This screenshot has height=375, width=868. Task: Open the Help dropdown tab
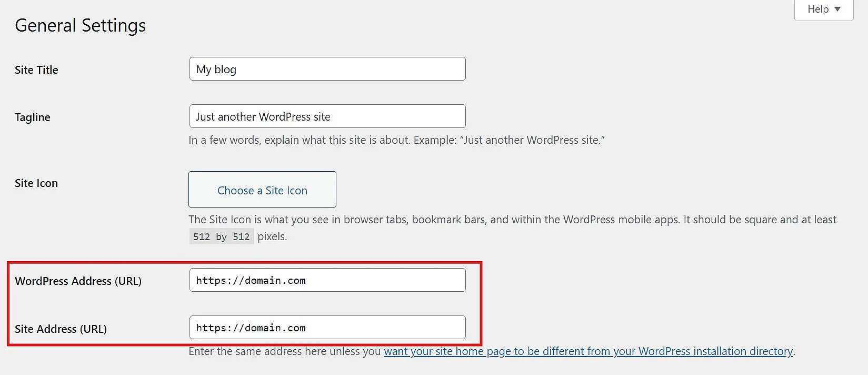823,9
